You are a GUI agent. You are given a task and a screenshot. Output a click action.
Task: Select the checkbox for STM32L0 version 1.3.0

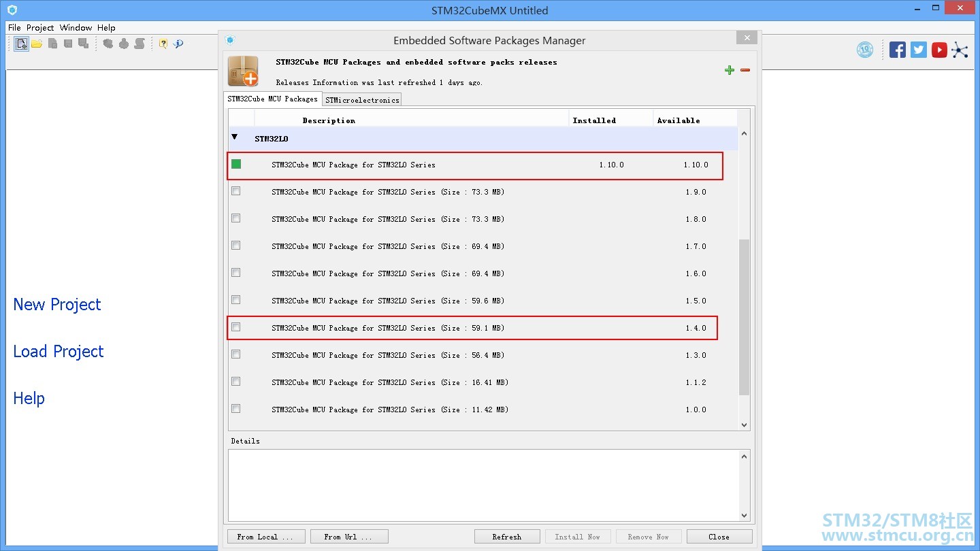click(x=236, y=354)
